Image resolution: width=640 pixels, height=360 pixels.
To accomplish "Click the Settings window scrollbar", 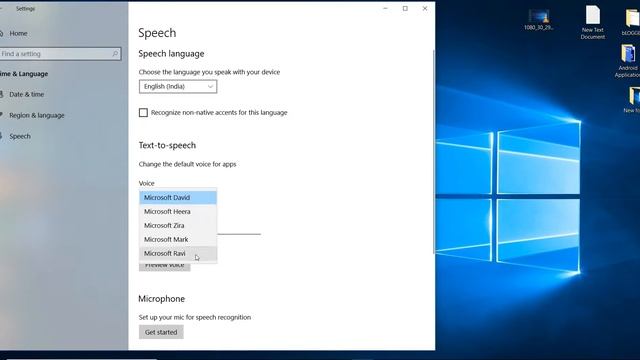I will point(433,151).
